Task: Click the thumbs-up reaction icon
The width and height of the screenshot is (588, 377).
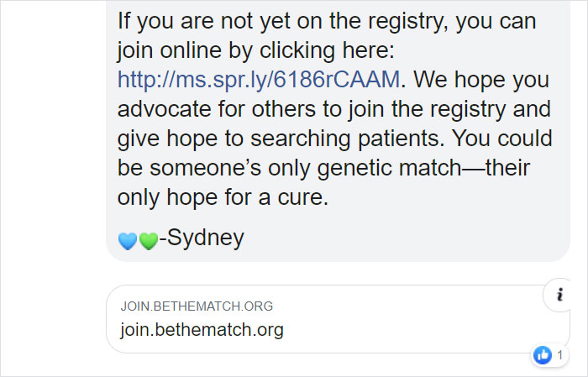Action: pyautogui.click(x=543, y=355)
